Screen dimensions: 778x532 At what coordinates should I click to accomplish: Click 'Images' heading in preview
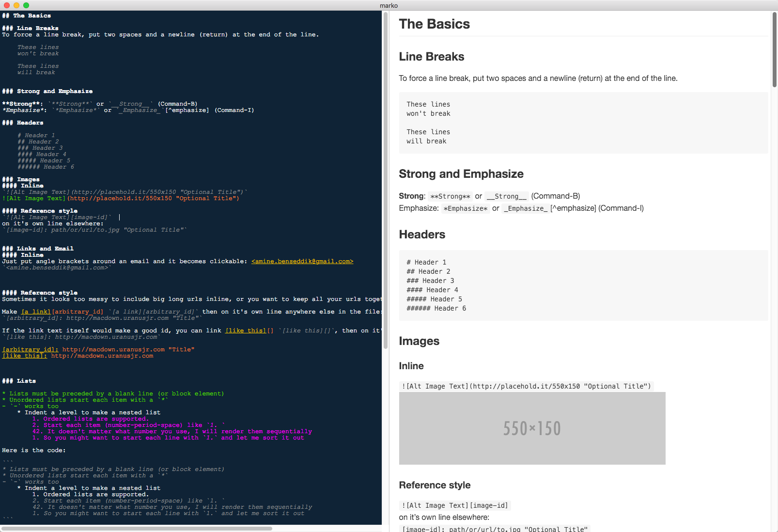419,341
